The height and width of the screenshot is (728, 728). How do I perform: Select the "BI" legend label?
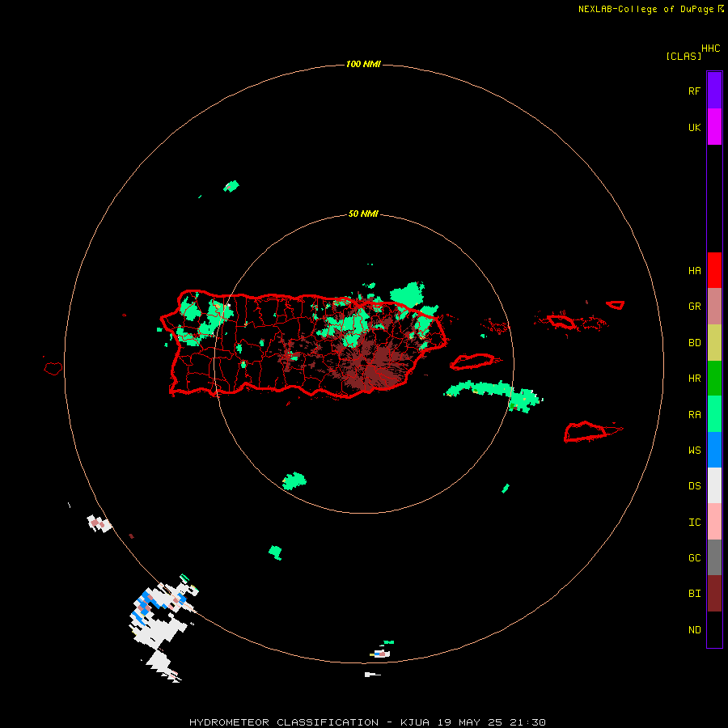click(694, 594)
